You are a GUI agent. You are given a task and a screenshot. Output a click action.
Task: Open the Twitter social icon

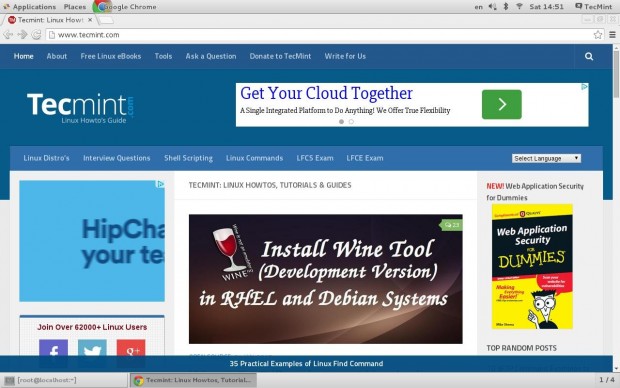coord(92,348)
